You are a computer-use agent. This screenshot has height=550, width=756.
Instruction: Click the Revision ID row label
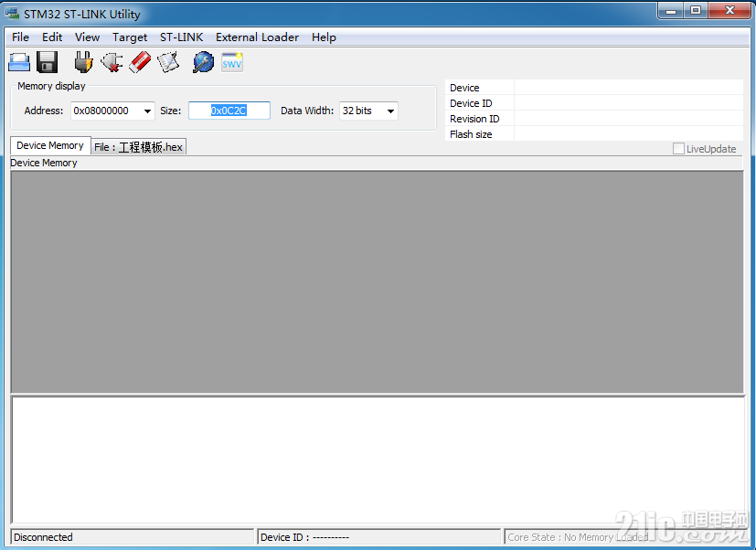tap(474, 119)
